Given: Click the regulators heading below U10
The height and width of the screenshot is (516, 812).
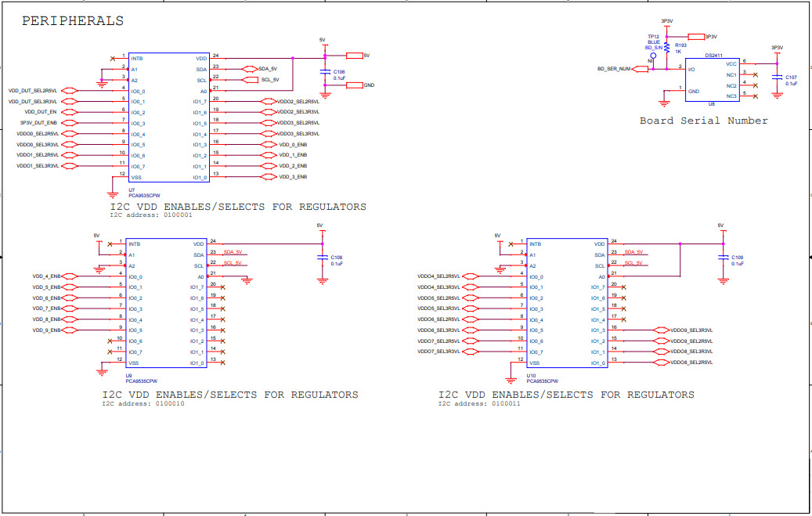Looking at the screenshot, I should pos(566,395).
